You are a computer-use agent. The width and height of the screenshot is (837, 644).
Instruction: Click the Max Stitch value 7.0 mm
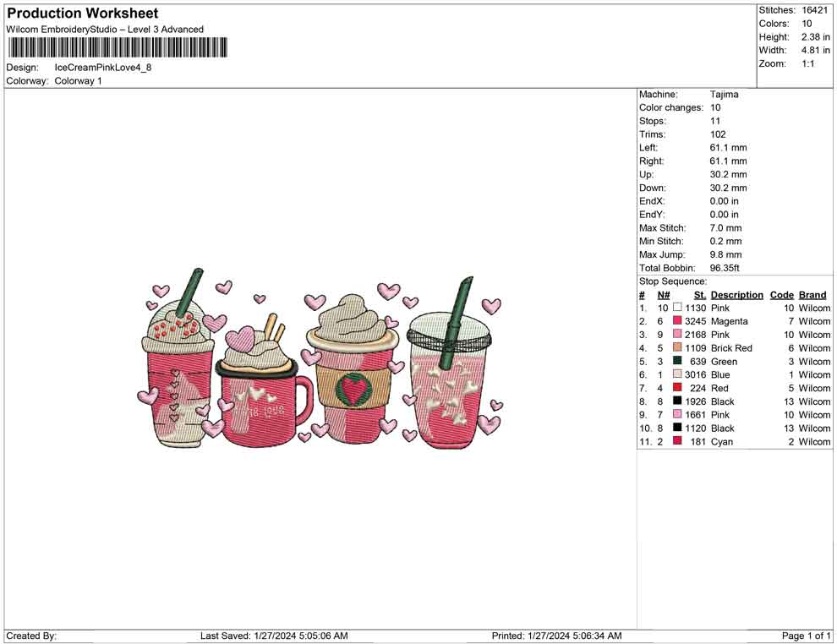[725, 228]
